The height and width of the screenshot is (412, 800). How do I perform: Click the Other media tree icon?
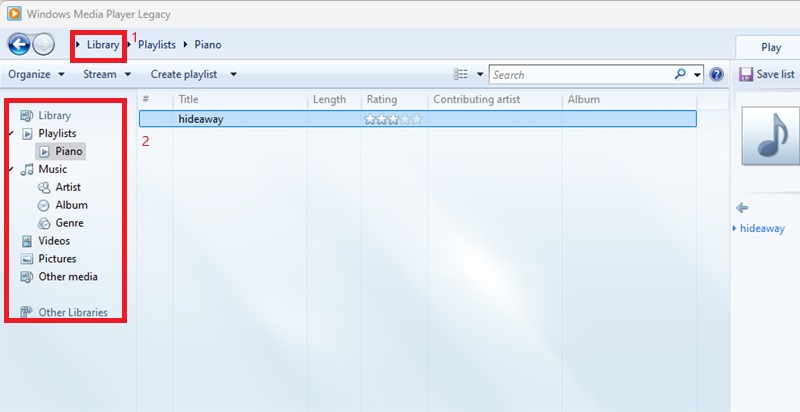(x=27, y=277)
